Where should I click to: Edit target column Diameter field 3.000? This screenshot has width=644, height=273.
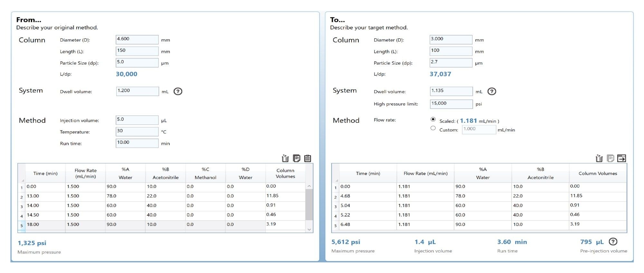[451, 40]
